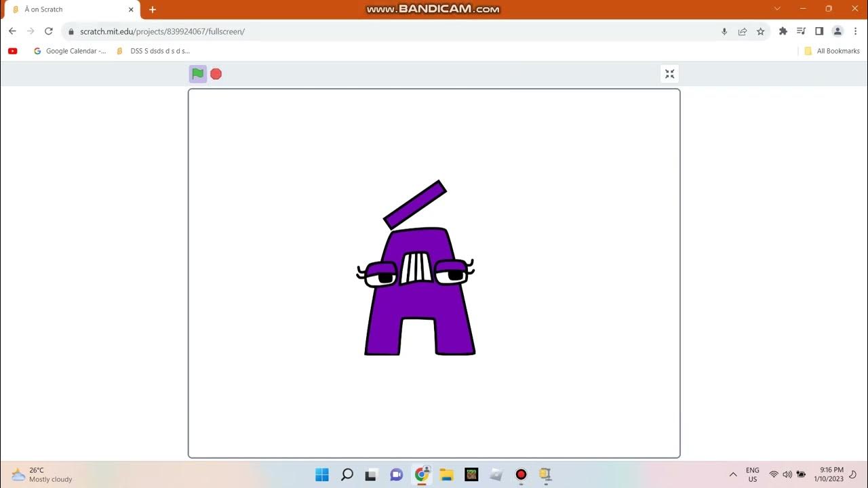
Task: Open the tab search chevron dropdown
Action: pyautogui.click(x=777, y=9)
